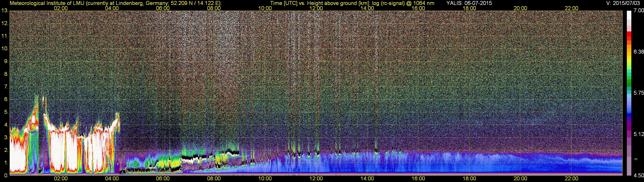Image resolution: width=644 pixels, height=182 pixels.
Task: Pick the 16:00 tick label on the bottom axis
Action: (418, 179)
